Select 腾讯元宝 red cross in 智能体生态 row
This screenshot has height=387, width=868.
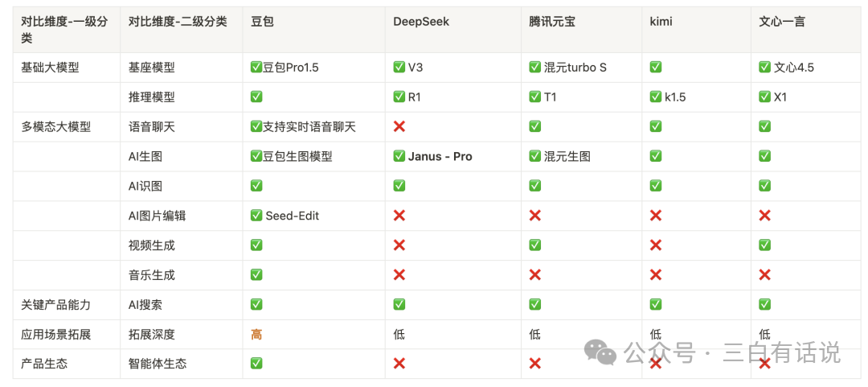(x=534, y=364)
